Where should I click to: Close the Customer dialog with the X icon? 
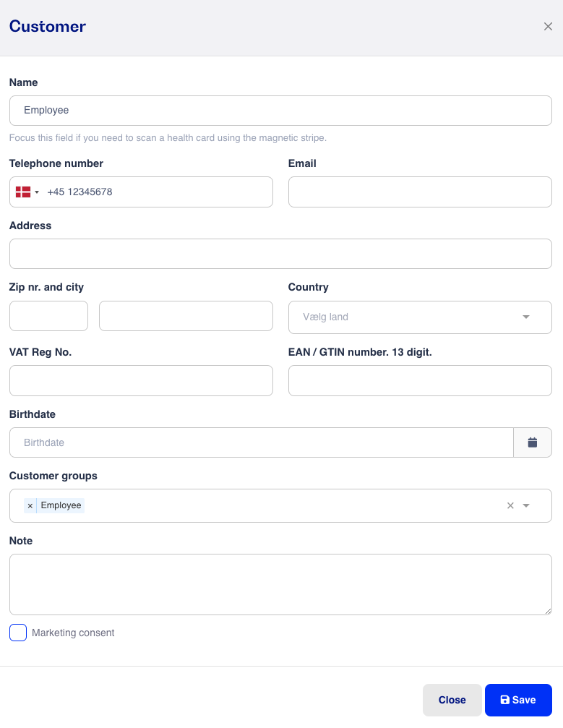tap(548, 27)
